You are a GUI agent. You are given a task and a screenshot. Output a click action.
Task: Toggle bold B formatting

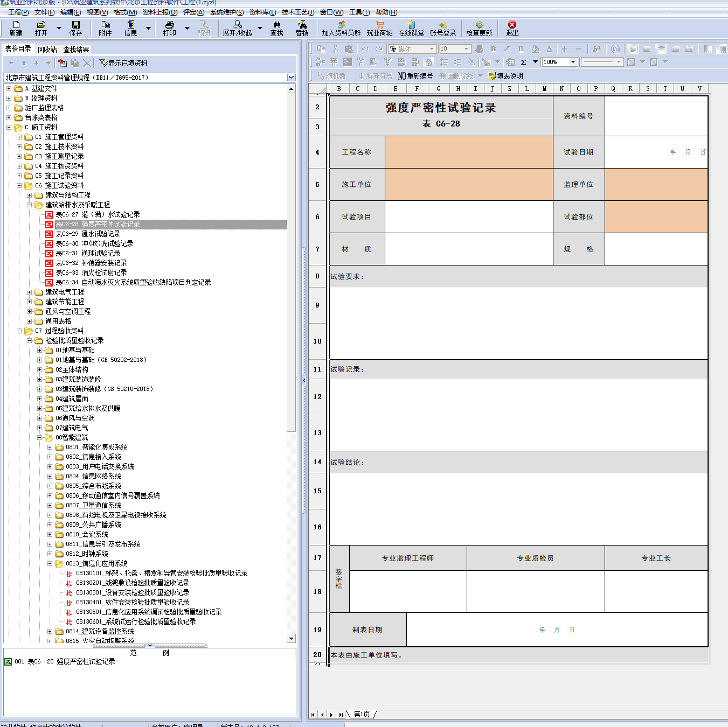click(x=494, y=49)
